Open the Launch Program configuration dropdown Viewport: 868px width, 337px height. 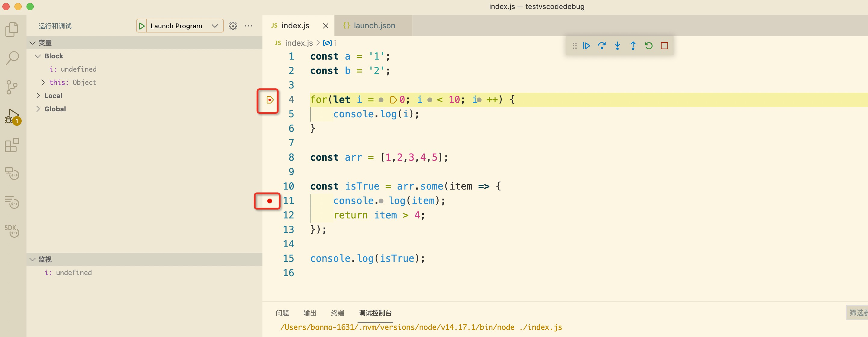pos(185,26)
